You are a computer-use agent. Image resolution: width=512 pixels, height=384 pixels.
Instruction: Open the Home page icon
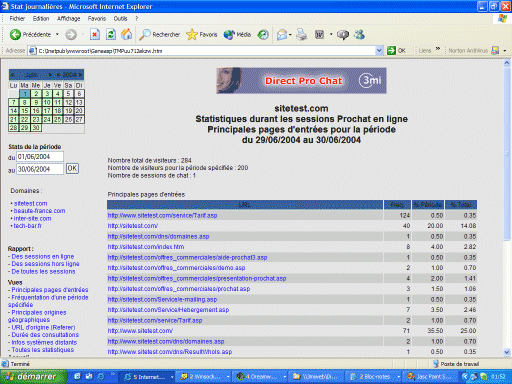point(126,34)
